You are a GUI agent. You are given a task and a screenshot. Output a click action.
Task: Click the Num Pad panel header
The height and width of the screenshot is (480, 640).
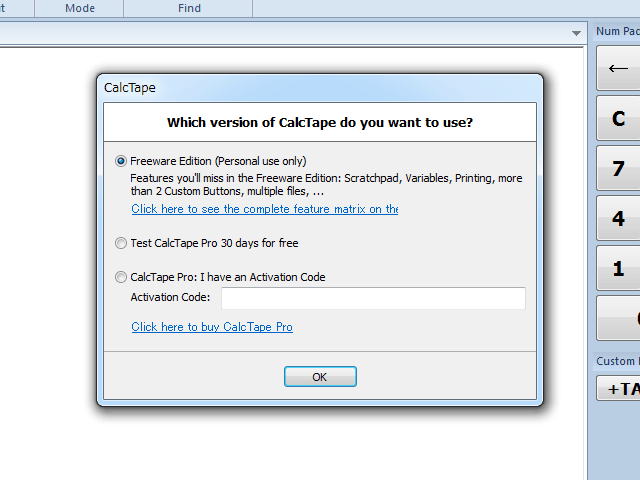click(x=616, y=31)
